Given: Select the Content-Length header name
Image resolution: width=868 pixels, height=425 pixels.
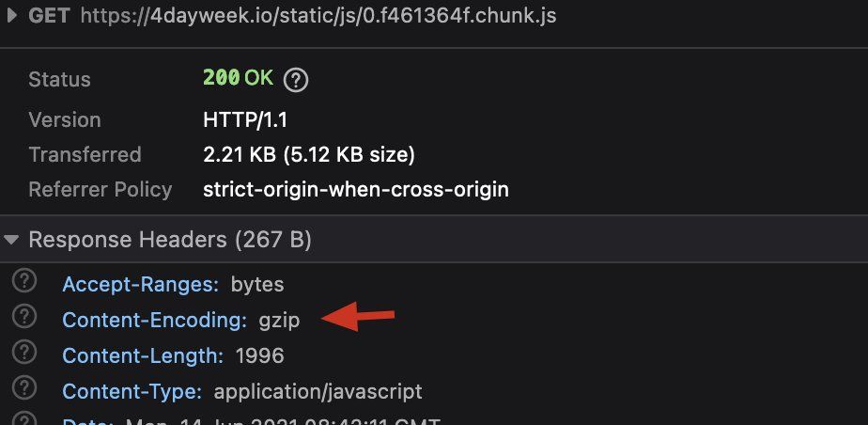Looking at the screenshot, I should [143, 355].
